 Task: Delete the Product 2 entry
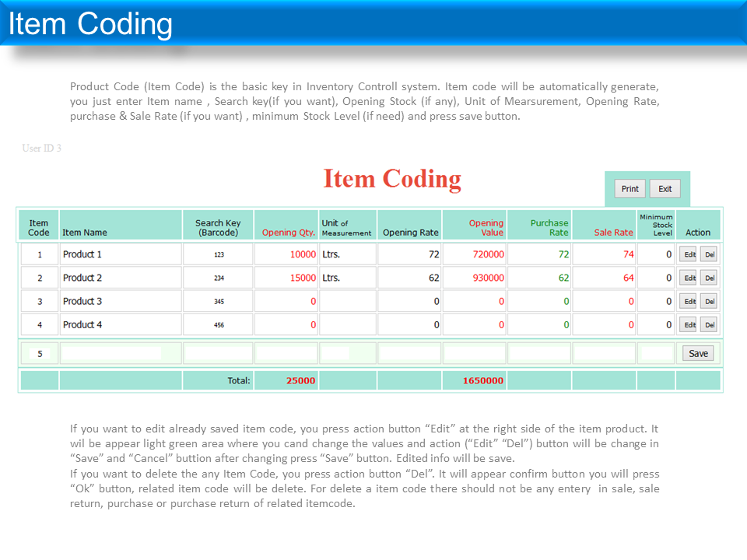click(709, 278)
